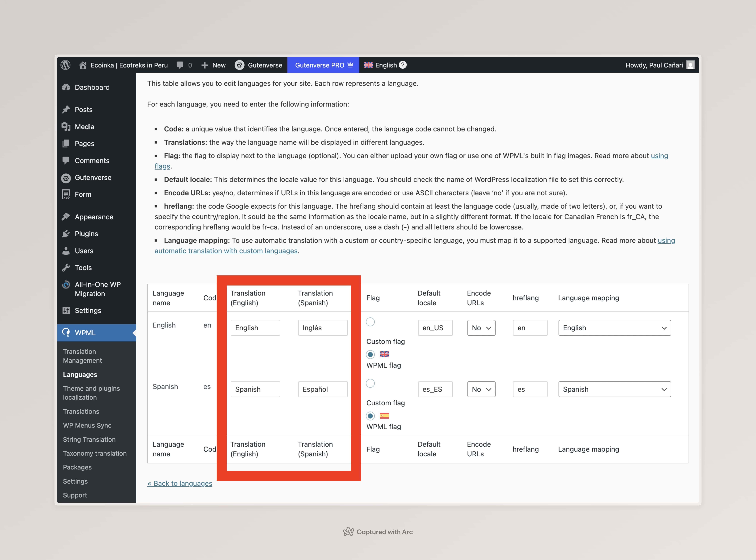Click the UK flag icon in admin bar
This screenshot has width=756, height=560.
pos(368,65)
